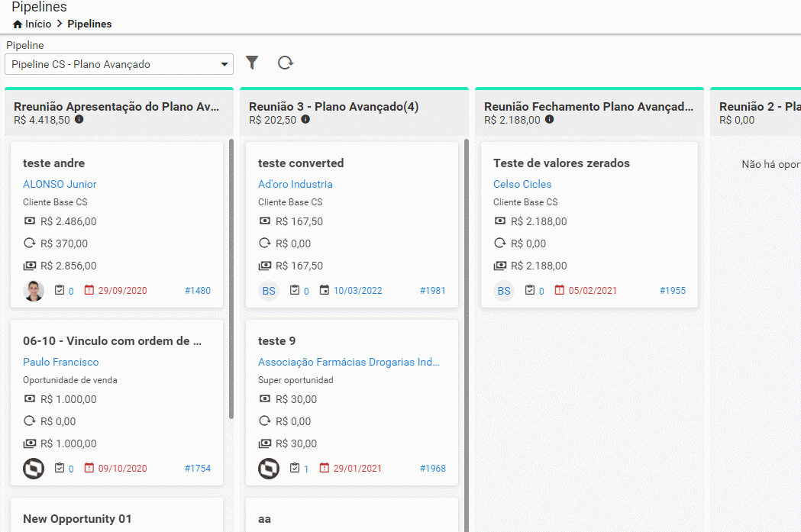Open the tasks clipboard icon on teste converted
The width and height of the screenshot is (801, 532).
pos(295,290)
